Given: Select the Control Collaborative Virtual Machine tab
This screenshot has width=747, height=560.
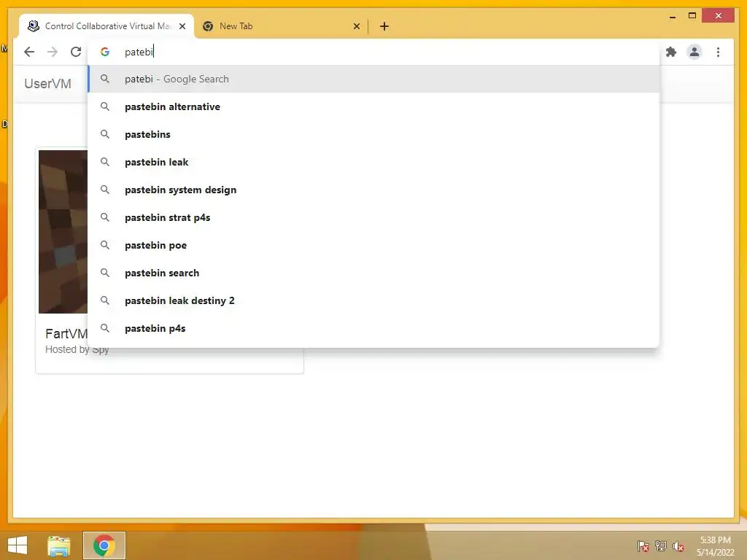Looking at the screenshot, I should click(107, 26).
